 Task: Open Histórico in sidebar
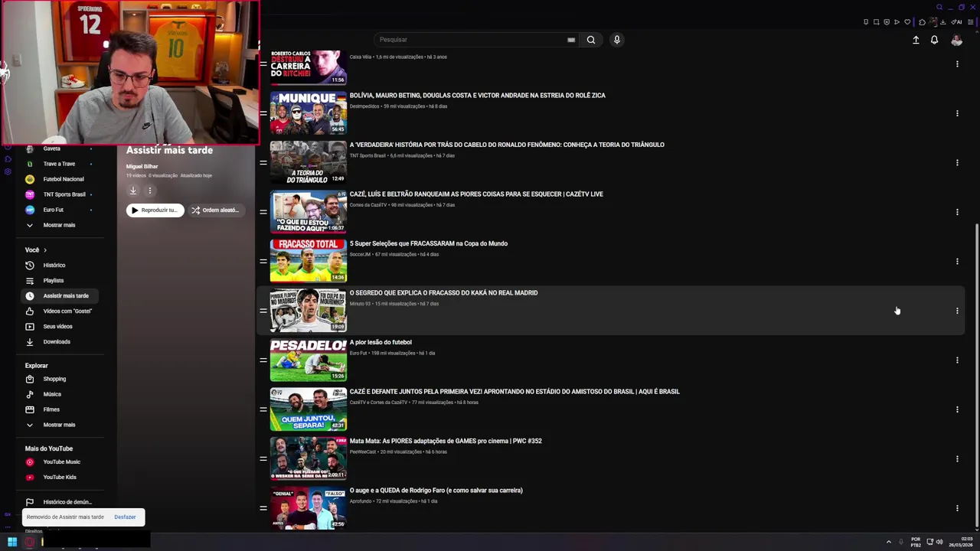(55, 266)
